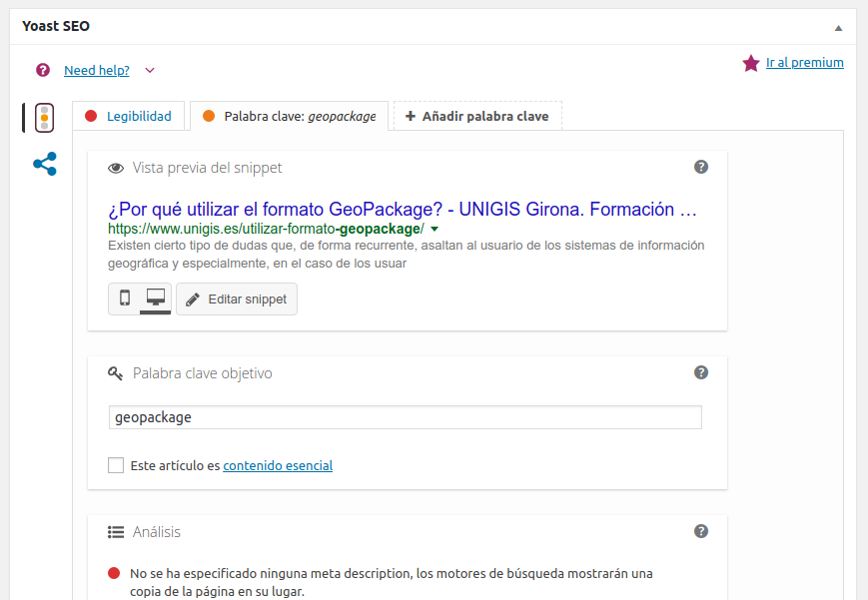Image resolution: width=868 pixels, height=600 pixels.
Task: Click the Análisis section heading
Action: 157,532
